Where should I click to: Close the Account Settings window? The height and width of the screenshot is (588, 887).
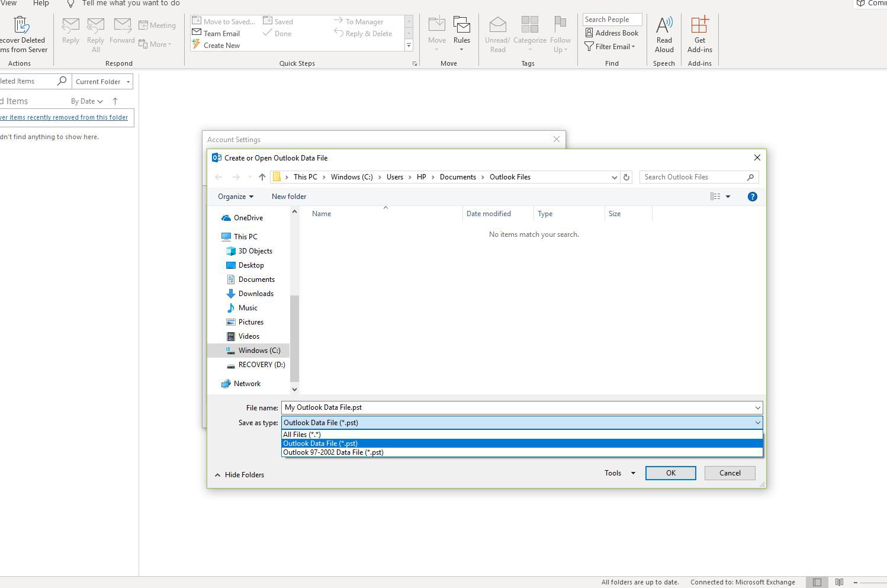click(x=556, y=139)
